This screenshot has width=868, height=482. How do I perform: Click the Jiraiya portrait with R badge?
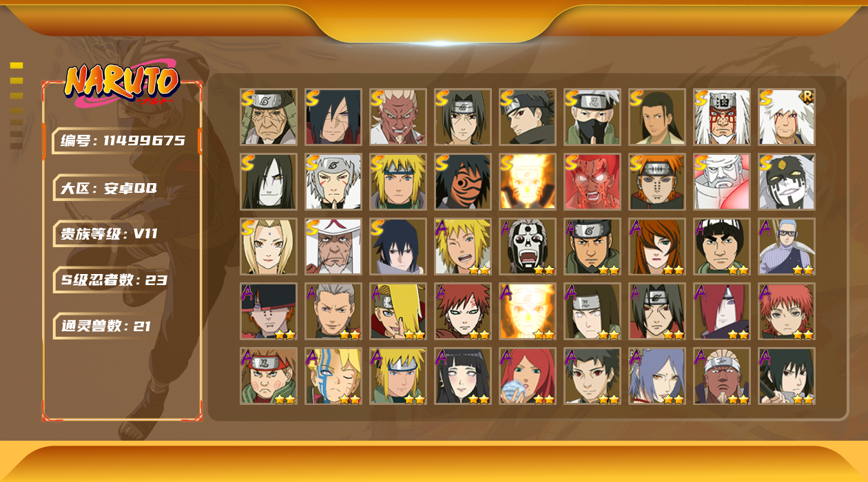(x=787, y=117)
